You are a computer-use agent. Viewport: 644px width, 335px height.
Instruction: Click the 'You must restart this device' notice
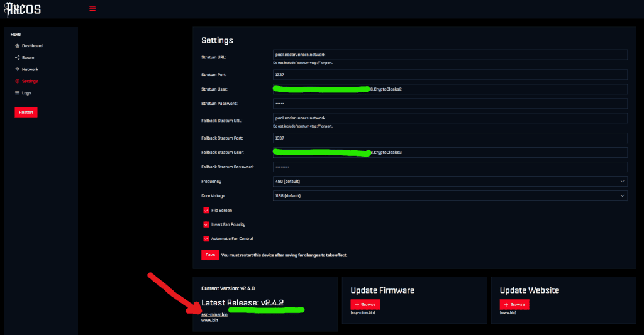(x=284, y=255)
